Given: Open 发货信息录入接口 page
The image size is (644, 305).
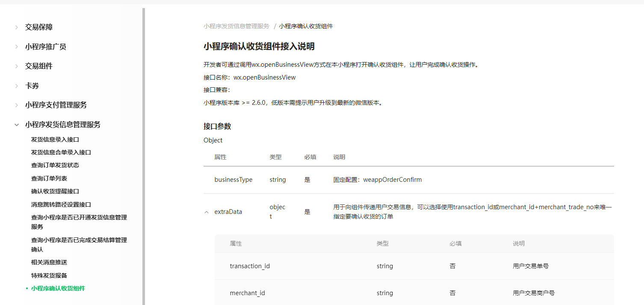Looking at the screenshot, I should [x=55, y=139].
